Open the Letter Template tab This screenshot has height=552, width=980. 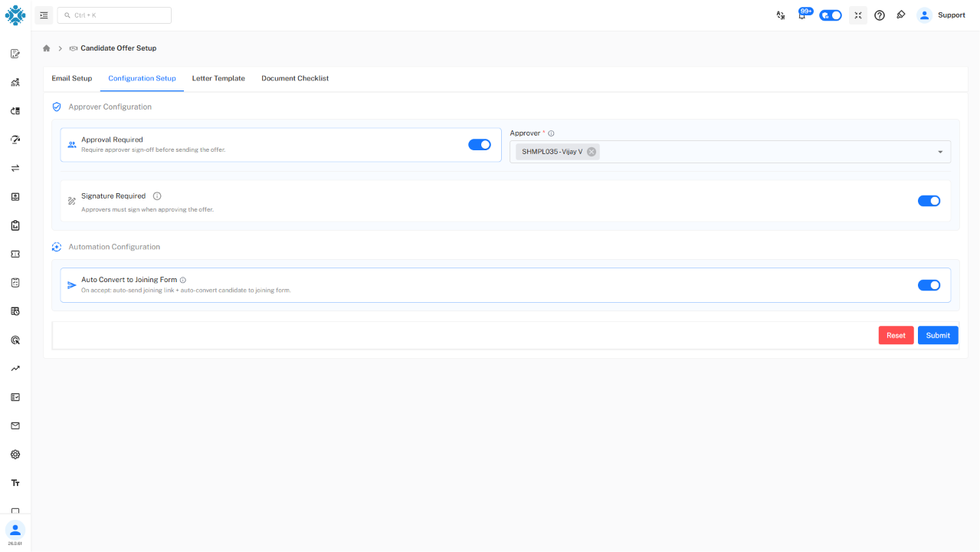(x=218, y=78)
